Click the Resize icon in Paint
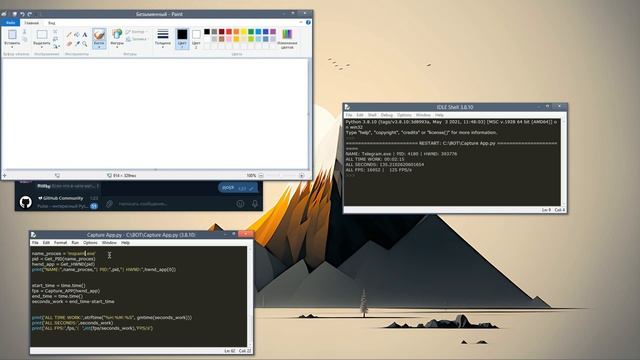 click(x=55, y=39)
